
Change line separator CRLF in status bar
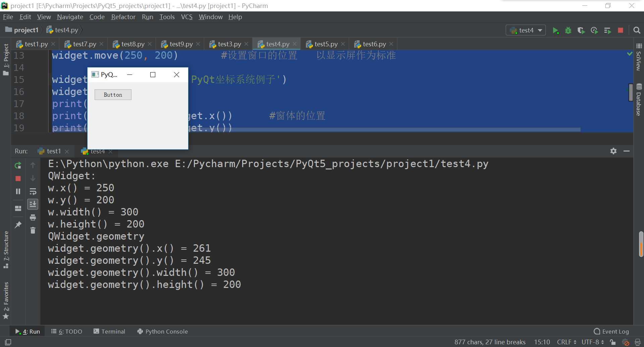(567, 342)
